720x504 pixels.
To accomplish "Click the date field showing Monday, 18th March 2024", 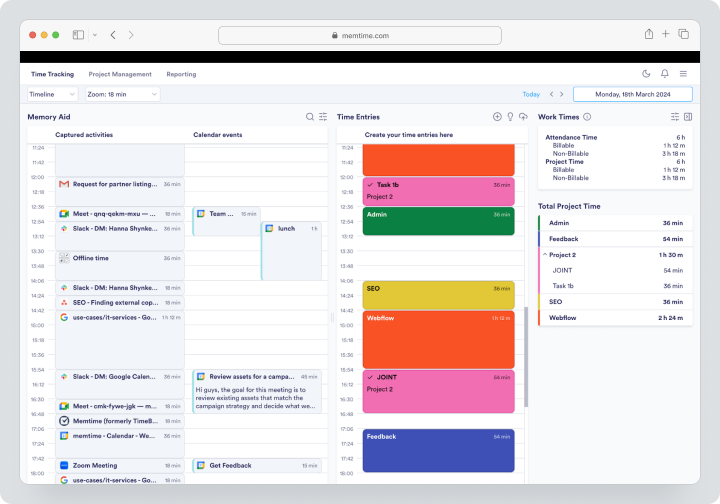I will pos(633,95).
